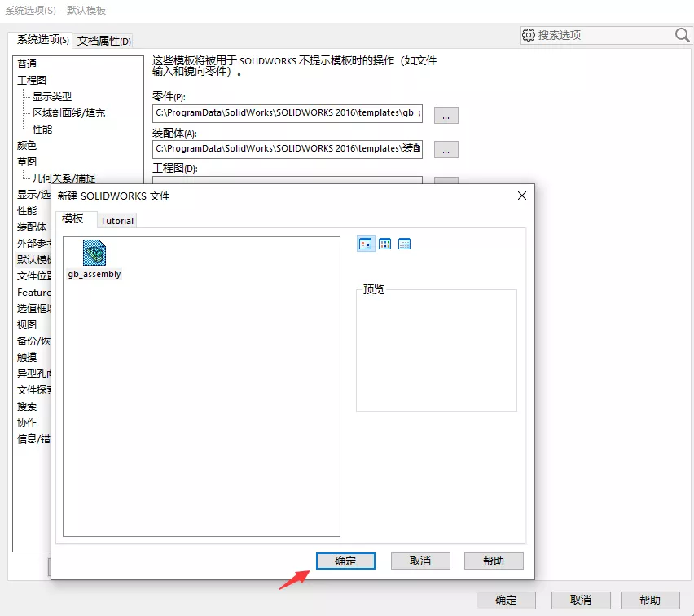Image resolution: width=694 pixels, height=616 pixels.
Task: Click 确定 in system options window
Action: [506, 600]
